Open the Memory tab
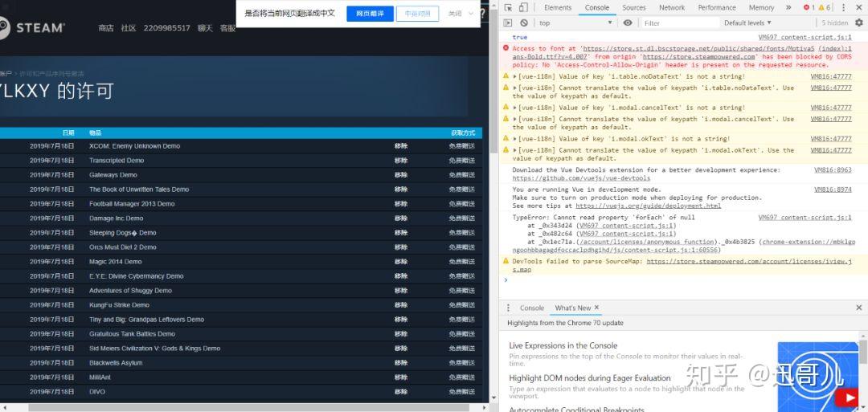The height and width of the screenshot is (412, 868). click(x=761, y=8)
